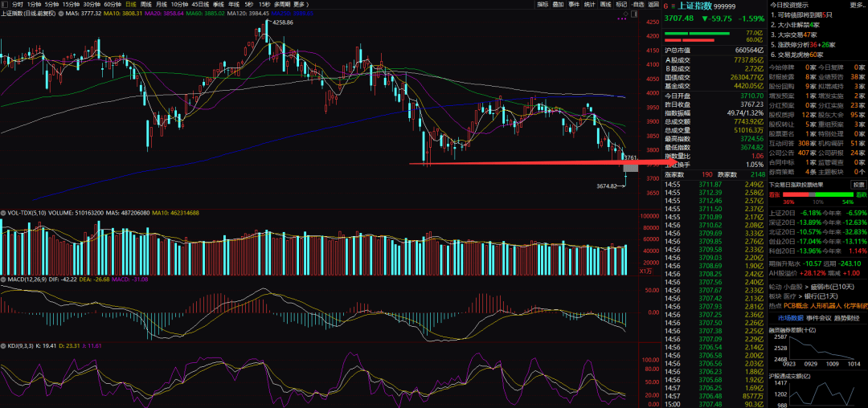Image resolution: width=868 pixels, height=408 pixels.
Task: Click the 机构调研 51家 entry
Action: 842,143
